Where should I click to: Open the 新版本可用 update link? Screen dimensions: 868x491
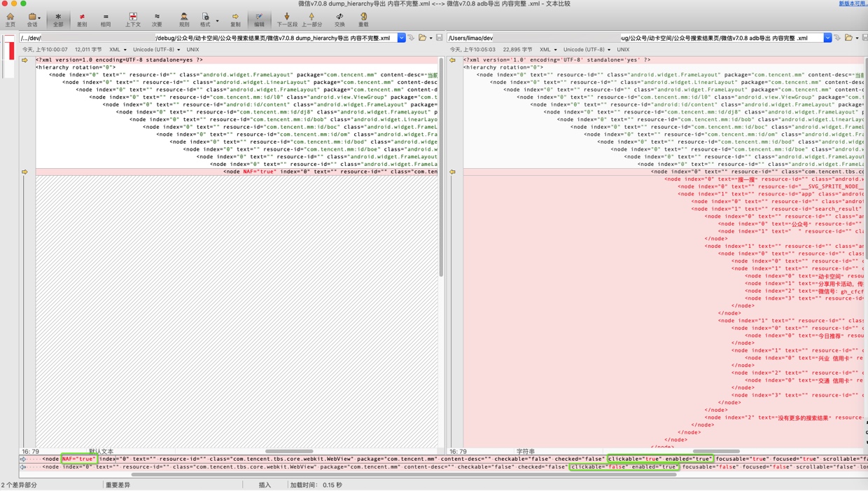[x=853, y=4]
